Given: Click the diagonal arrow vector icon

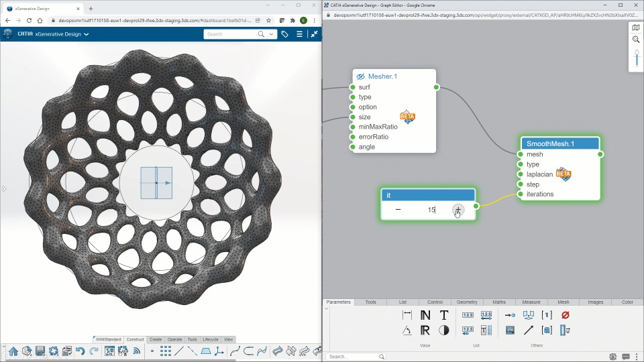Looking at the screenshot, I should [x=529, y=330].
